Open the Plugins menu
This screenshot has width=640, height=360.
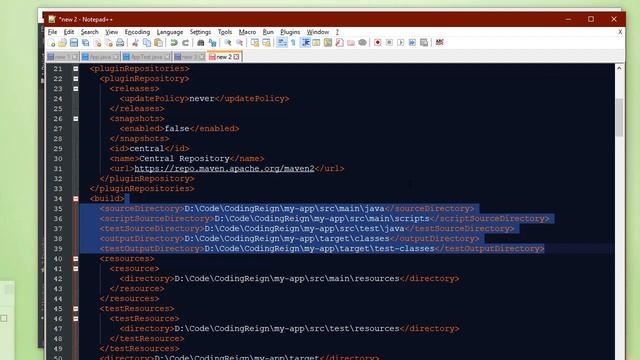(x=290, y=32)
